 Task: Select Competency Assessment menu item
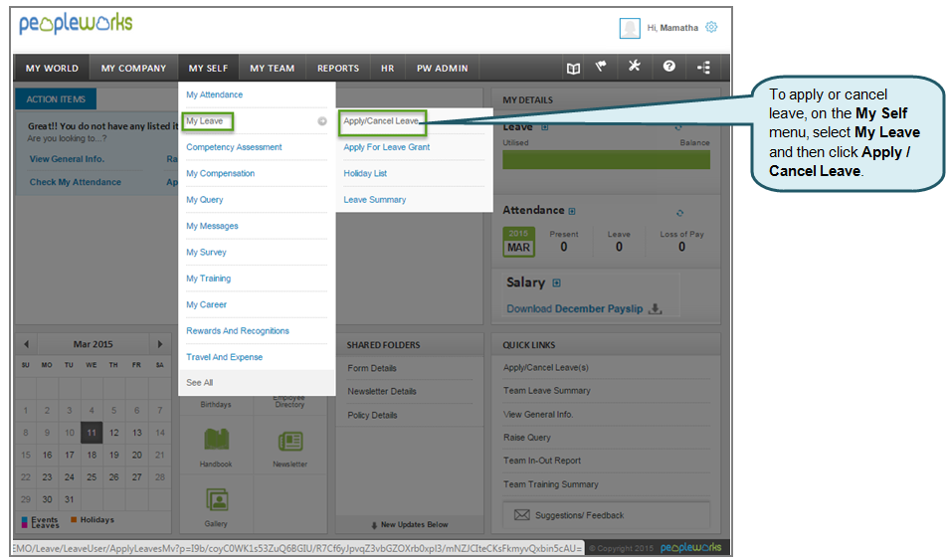[235, 147]
